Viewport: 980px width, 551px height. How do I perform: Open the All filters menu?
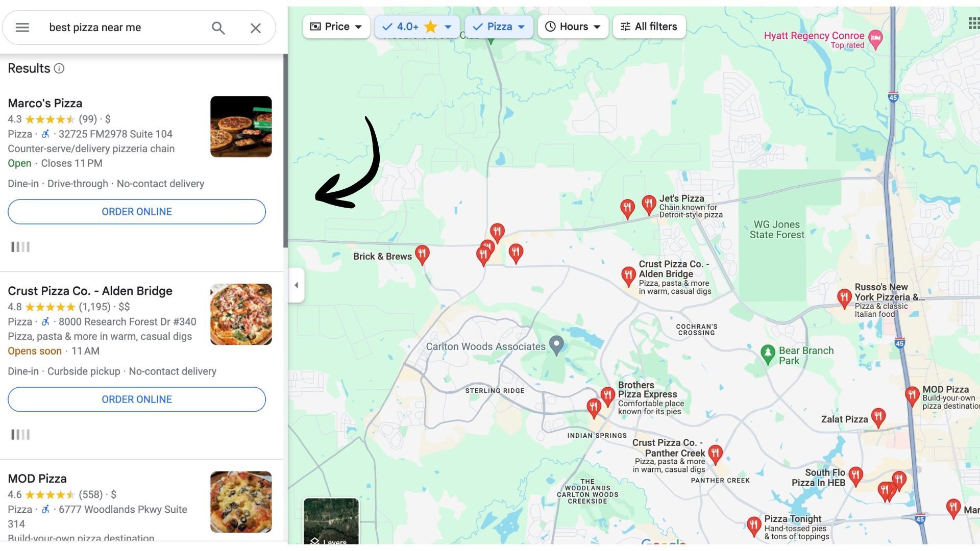(x=649, y=27)
